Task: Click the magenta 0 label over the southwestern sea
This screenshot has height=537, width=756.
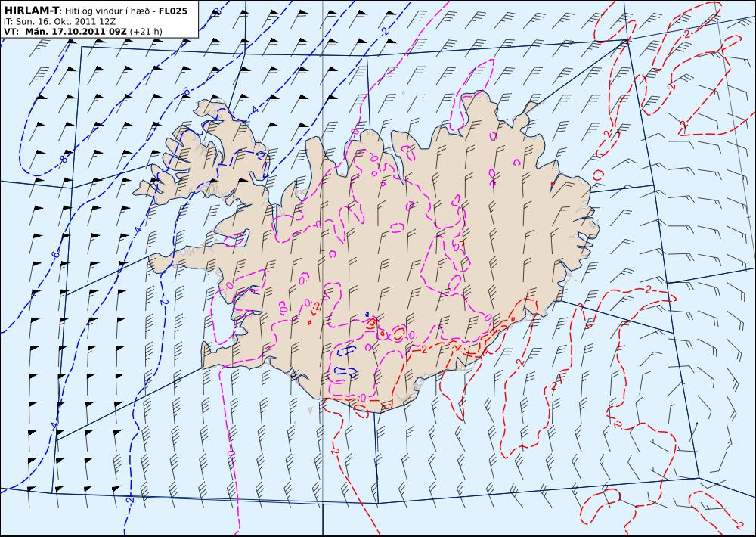Action: 231,454
